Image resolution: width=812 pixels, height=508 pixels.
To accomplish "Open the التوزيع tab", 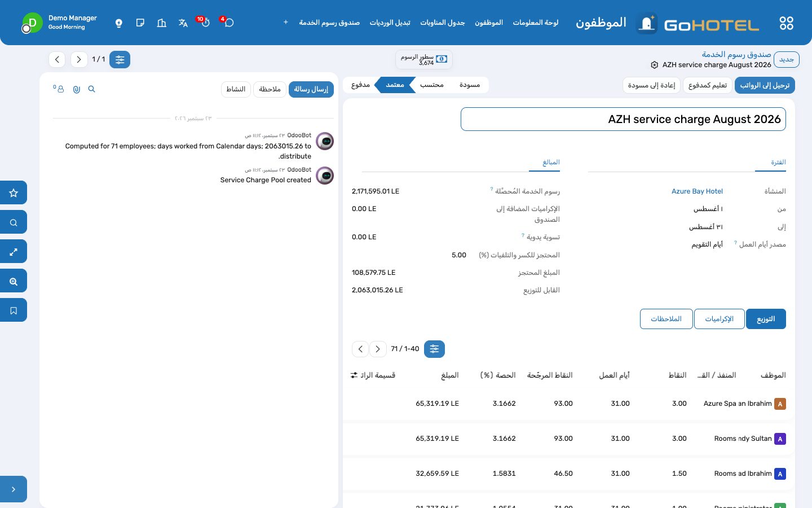I will pyautogui.click(x=766, y=319).
